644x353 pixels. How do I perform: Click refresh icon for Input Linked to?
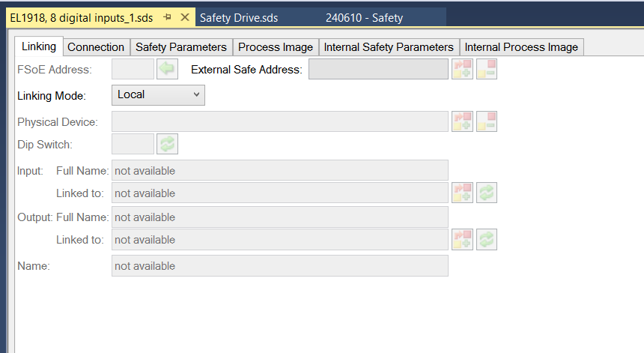point(487,193)
